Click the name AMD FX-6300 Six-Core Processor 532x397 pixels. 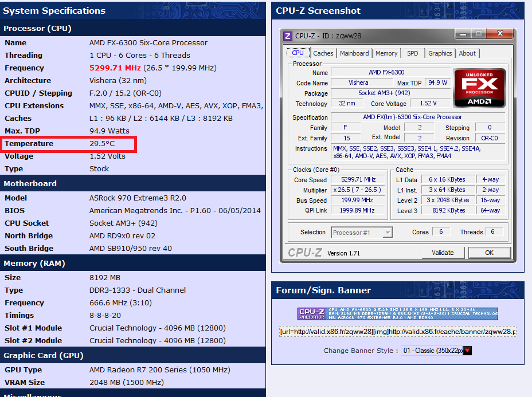[148, 43]
